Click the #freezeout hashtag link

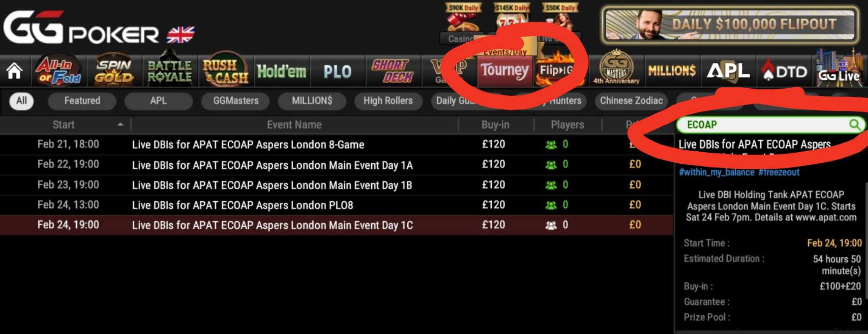779,172
